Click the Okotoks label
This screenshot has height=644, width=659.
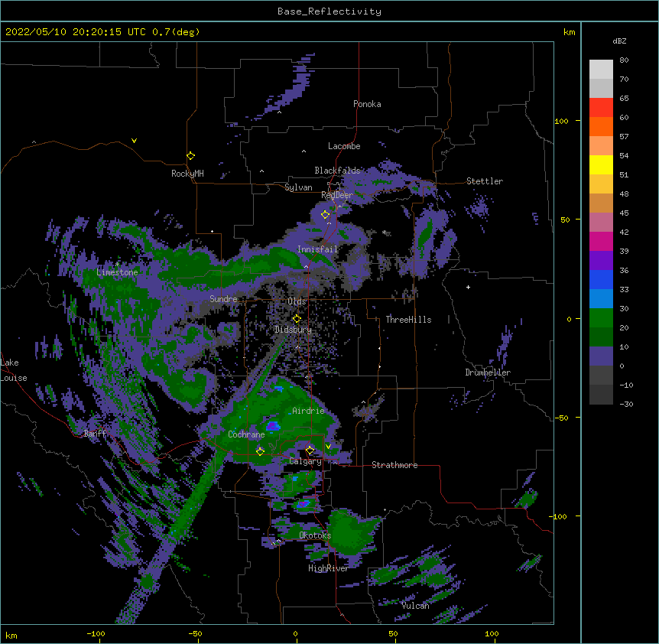point(315,535)
